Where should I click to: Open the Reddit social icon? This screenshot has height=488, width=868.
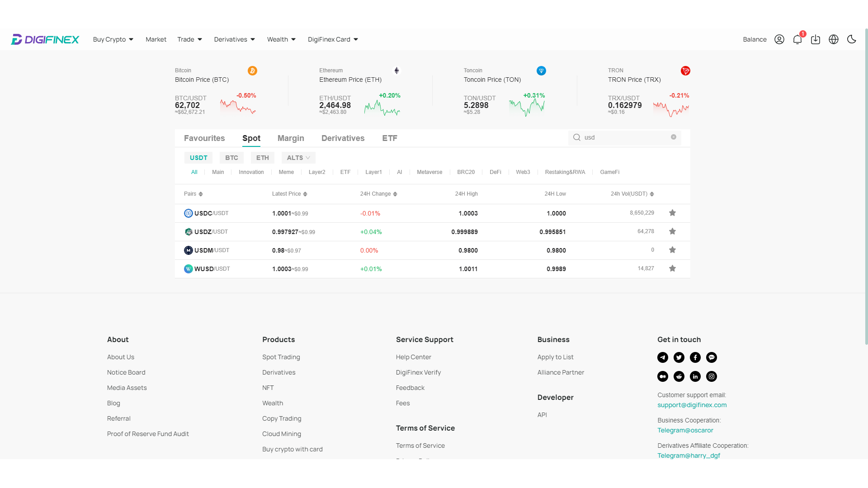(679, 376)
